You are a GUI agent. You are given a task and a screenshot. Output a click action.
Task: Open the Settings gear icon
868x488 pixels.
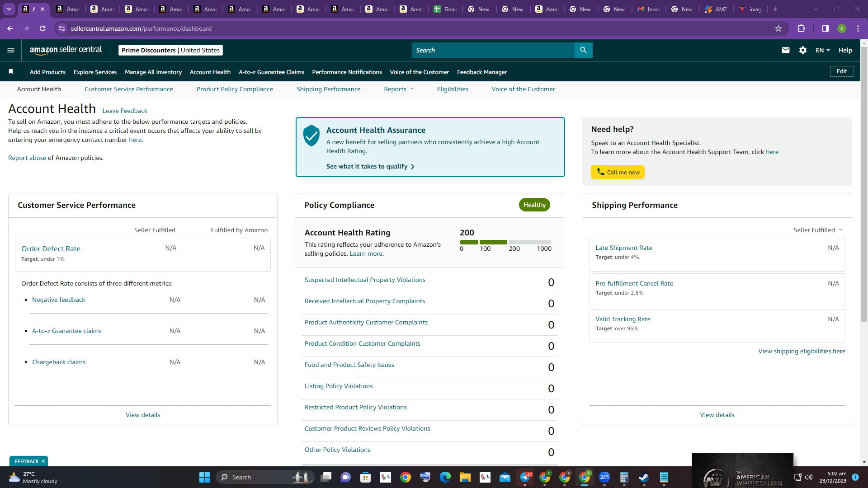(x=803, y=50)
